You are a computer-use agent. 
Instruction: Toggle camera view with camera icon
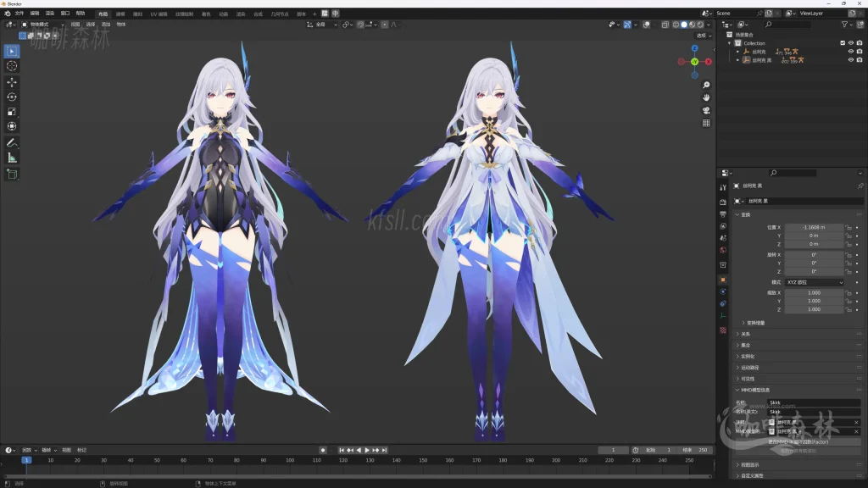[706, 110]
